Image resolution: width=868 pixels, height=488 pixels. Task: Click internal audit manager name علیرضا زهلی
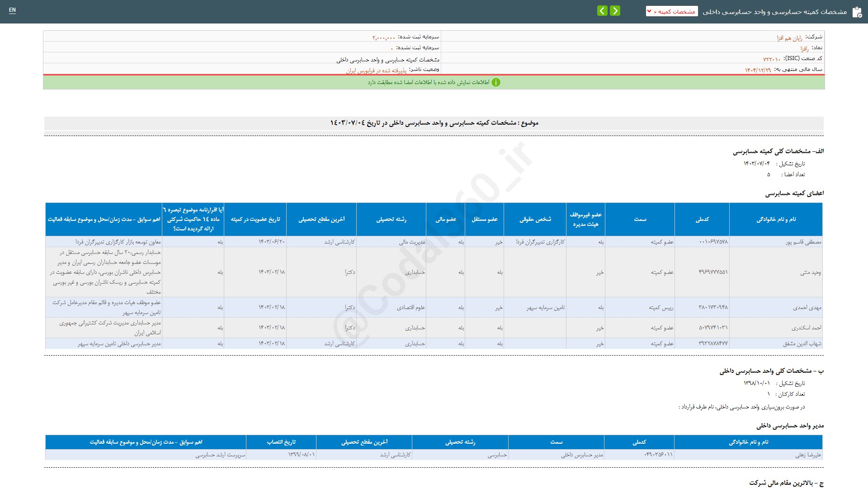[x=808, y=455]
